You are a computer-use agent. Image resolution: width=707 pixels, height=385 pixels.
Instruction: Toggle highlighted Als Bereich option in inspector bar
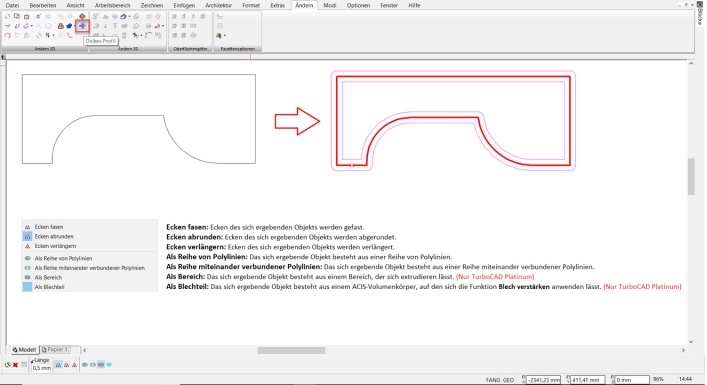[x=101, y=365]
